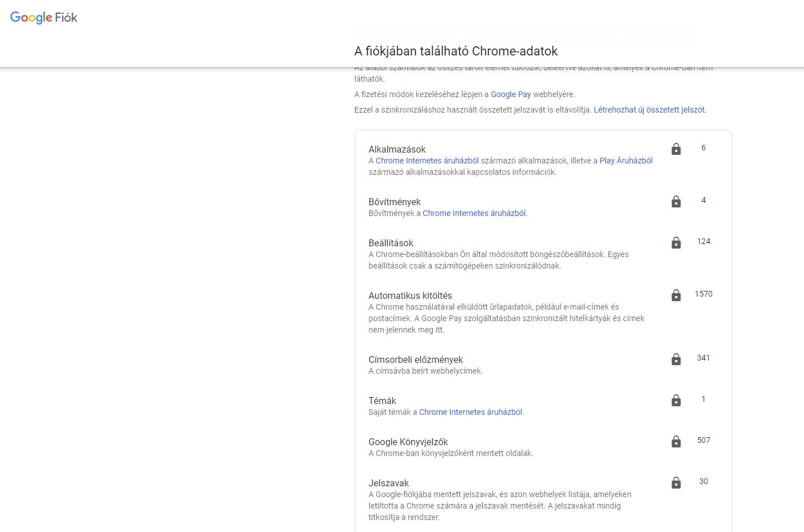Click the Automatikus kitöltés count 1570

(x=703, y=294)
